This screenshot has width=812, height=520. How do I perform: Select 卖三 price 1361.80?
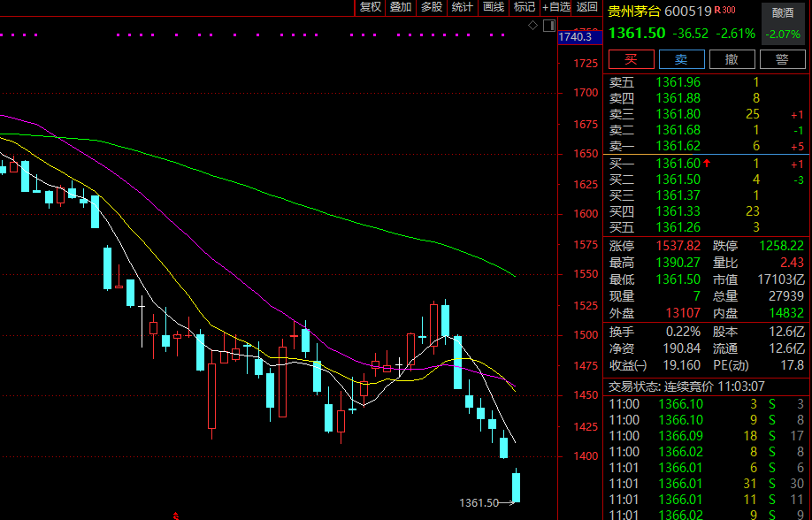678,114
